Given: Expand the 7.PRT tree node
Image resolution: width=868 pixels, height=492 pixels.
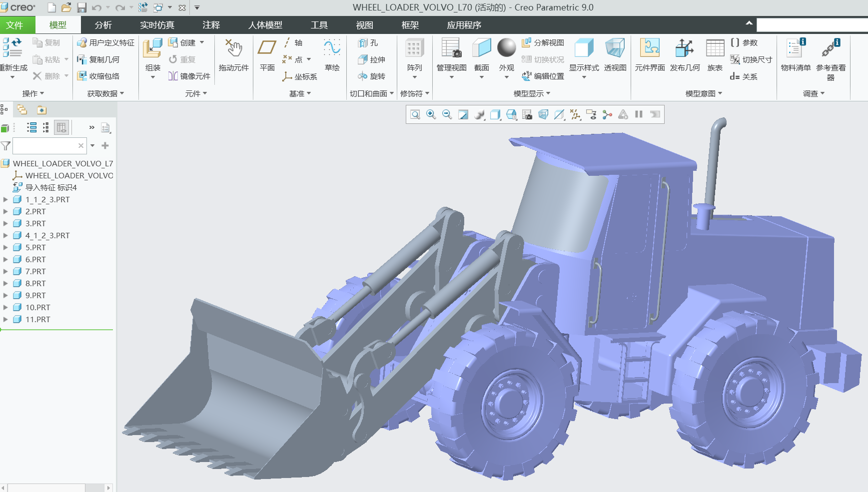Looking at the screenshot, I should [x=5, y=271].
